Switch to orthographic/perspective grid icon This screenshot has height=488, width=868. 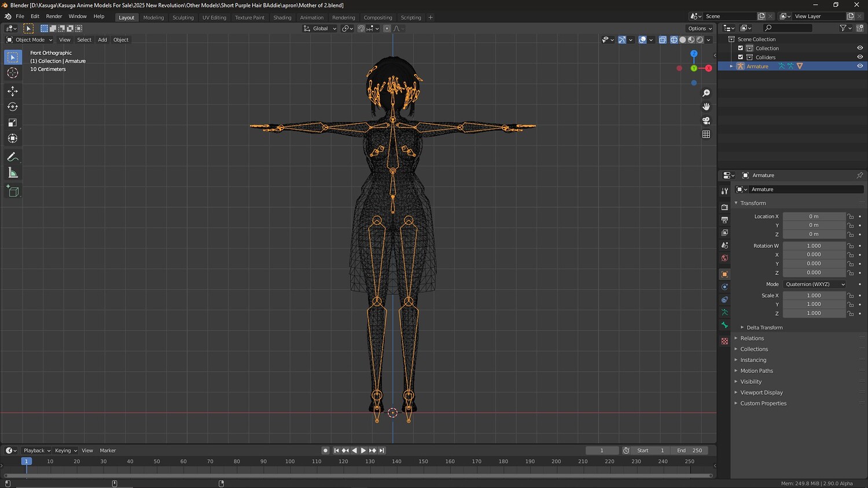(706, 134)
